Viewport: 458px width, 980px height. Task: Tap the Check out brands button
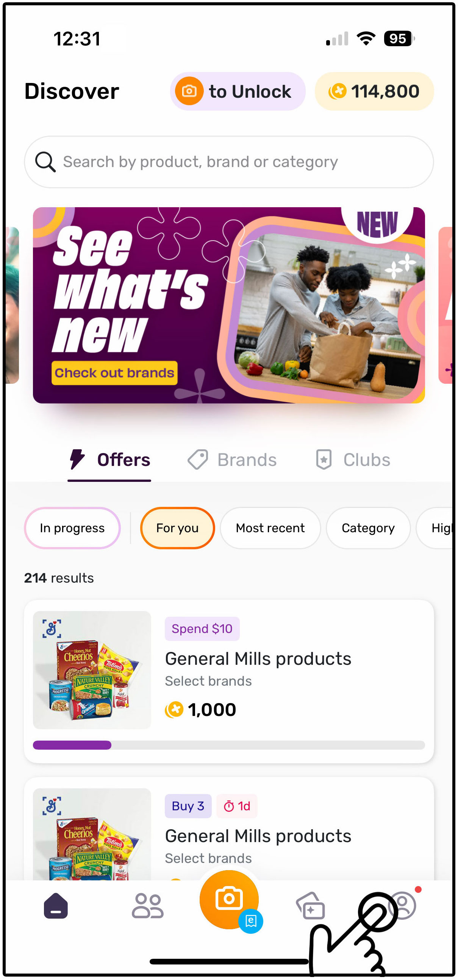point(114,373)
